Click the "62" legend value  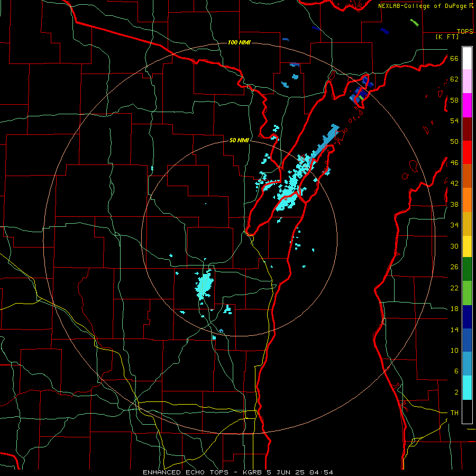[454, 79]
